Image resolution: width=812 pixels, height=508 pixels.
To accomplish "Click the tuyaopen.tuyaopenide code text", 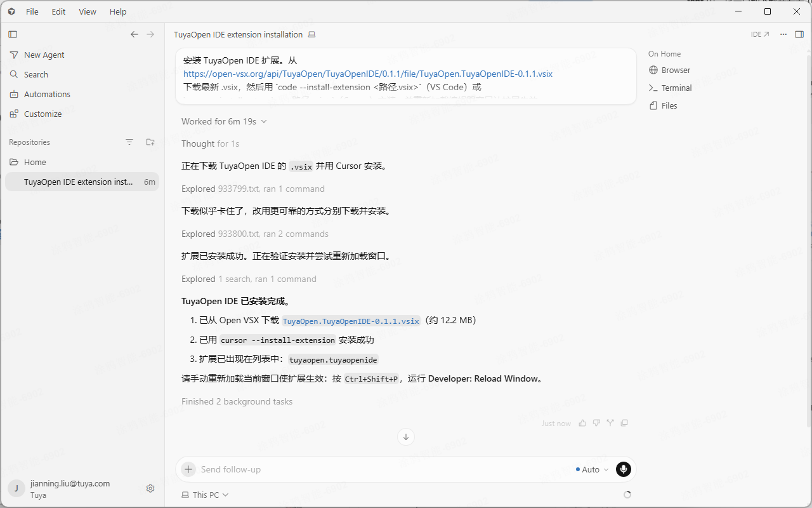I will coord(333,360).
